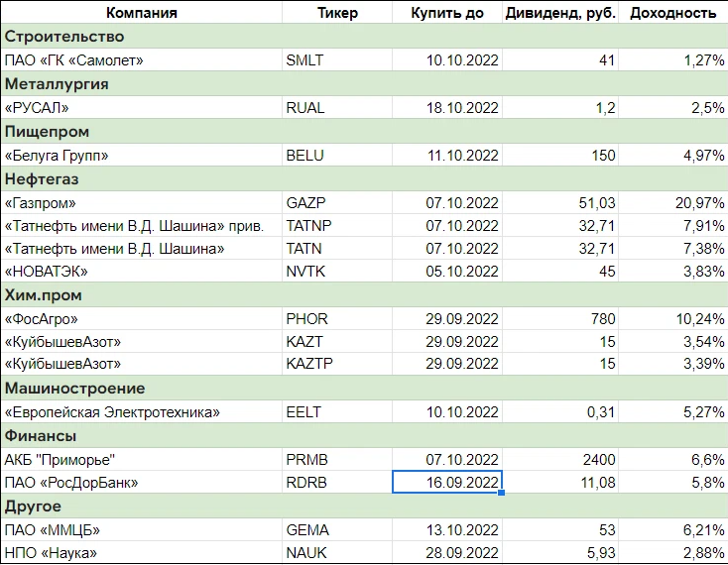Select the «Компания» column header cell
Image resolution: width=728 pixels, height=565 pixels.
[142, 13]
